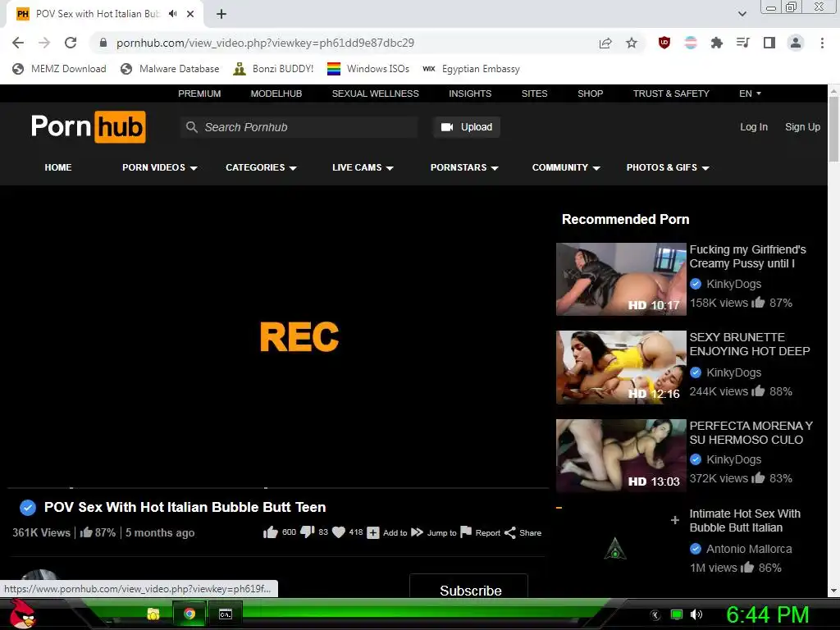Viewport: 840px width, 630px height.
Task: Open the command prompt taskbar icon
Action: pyautogui.click(x=226, y=614)
